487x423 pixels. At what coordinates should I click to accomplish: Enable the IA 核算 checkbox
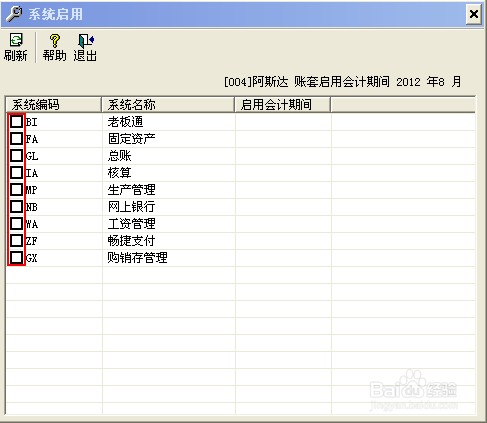coord(16,173)
